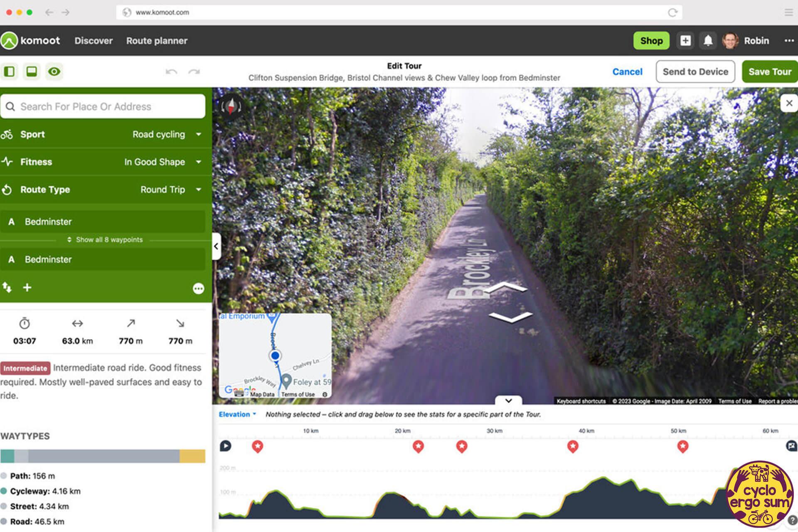The height and width of the screenshot is (532, 798).
Task: Click the komoot logo
Action: (30, 41)
